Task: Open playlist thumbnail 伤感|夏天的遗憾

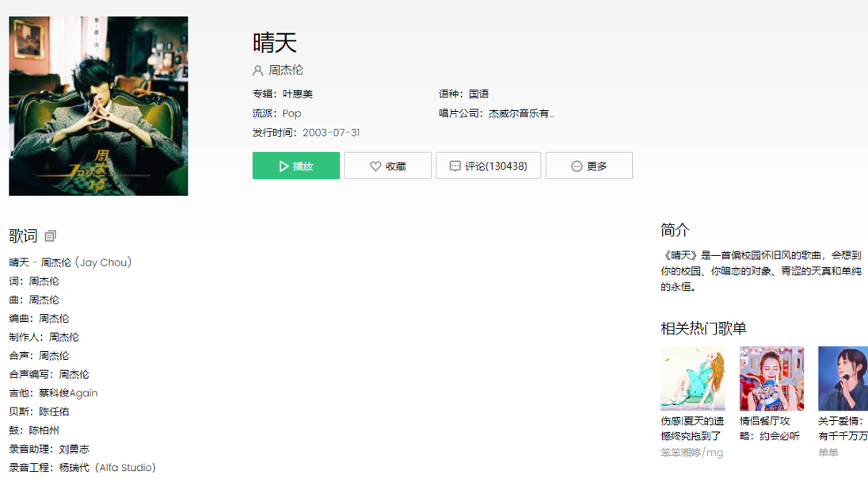Action: click(x=693, y=378)
